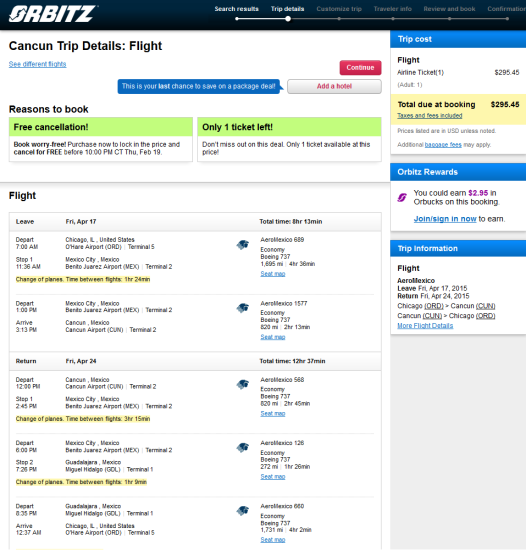Open Seat map for AeroMexico 568

pyautogui.click(x=273, y=413)
